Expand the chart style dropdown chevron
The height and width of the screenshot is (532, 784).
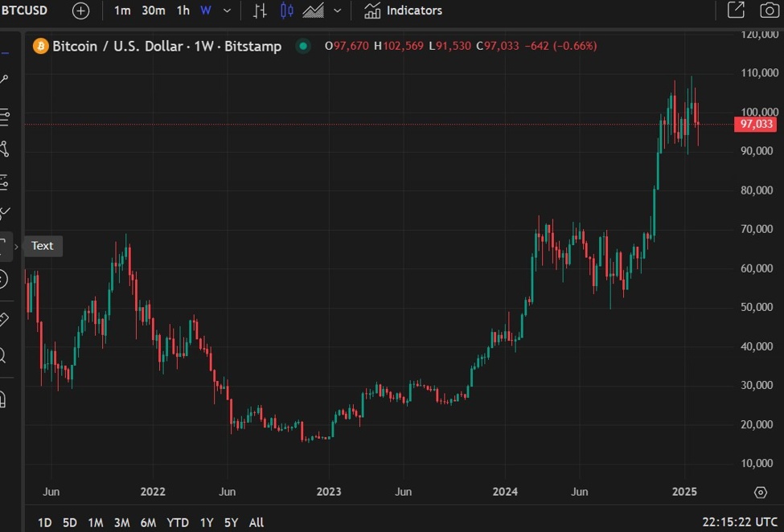[337, 10]
